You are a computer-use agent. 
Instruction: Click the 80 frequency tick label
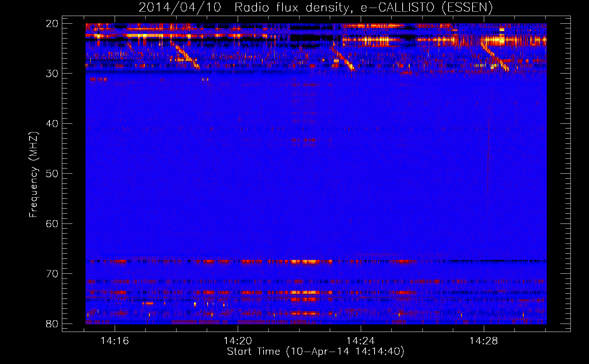(52, 324)
